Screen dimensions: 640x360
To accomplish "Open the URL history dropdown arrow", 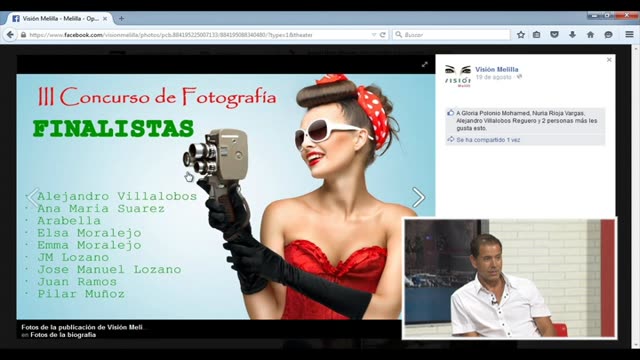I will (374, 35).
